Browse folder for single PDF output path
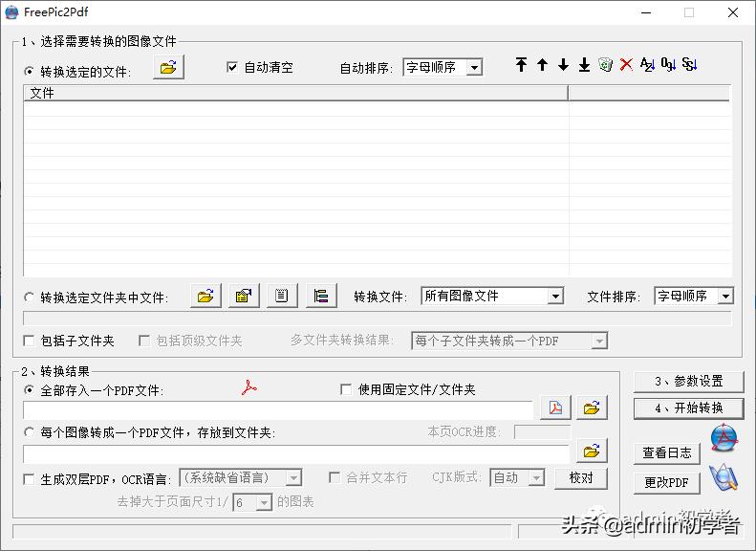 pos(592,408)
